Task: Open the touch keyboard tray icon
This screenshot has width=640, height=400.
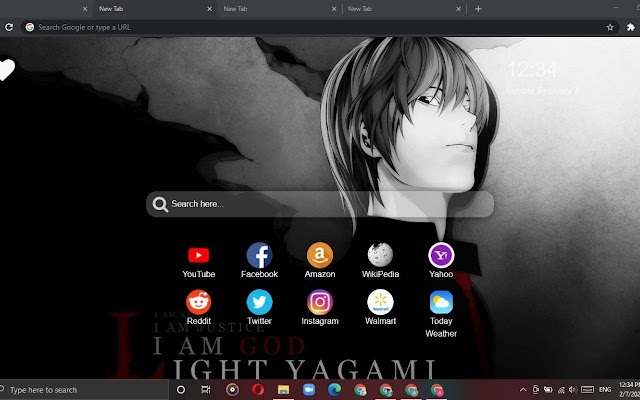Action: click(587, 390)
